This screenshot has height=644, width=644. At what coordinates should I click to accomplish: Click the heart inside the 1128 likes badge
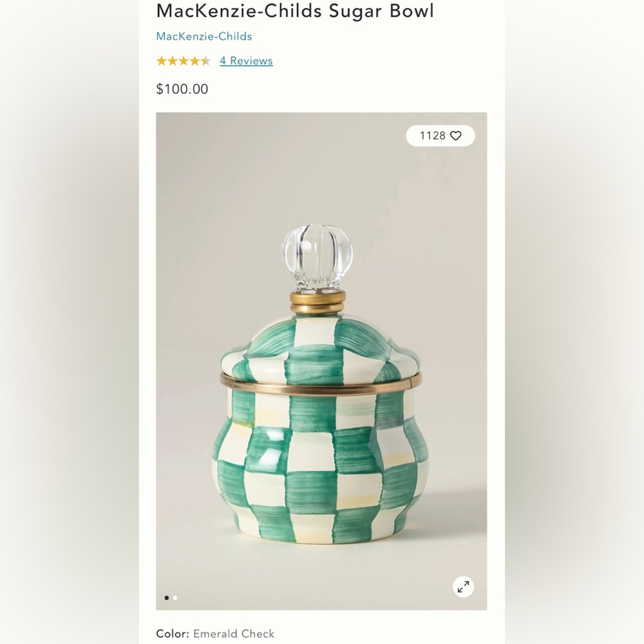tap(456, 136)
